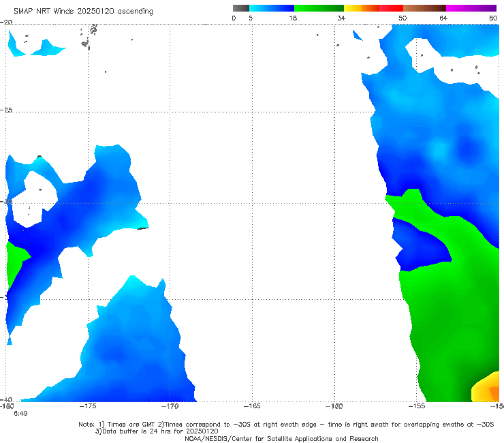Pick the gray 0–5 segment of the color bar

[241, 8]
